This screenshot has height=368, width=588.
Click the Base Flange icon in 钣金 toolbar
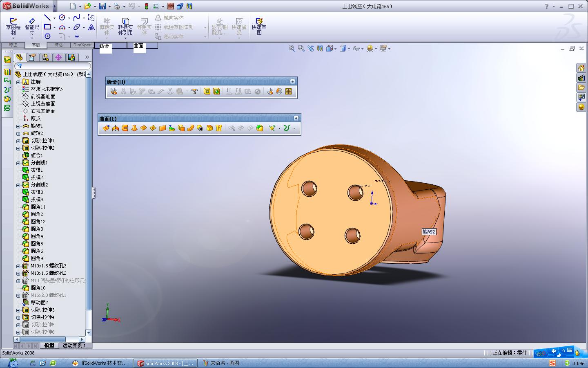click(x=114, y=91)
